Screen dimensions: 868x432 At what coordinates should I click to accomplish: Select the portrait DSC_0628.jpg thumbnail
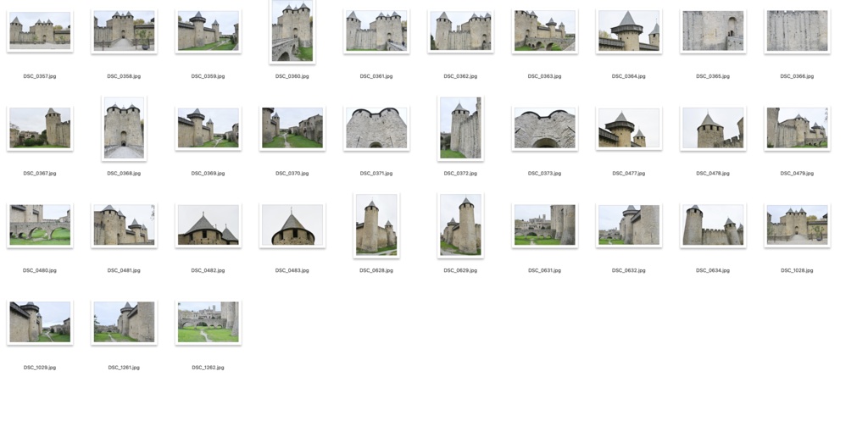click(376, 225)
